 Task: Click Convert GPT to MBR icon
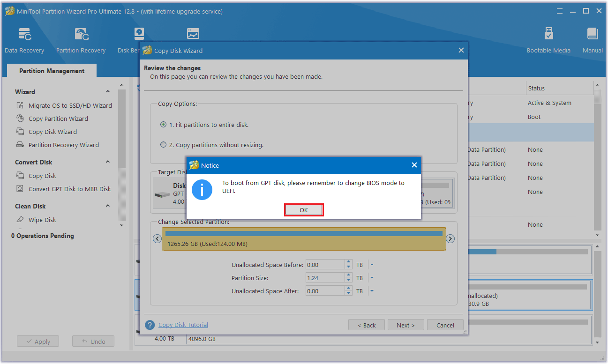(x=20, y=189)
